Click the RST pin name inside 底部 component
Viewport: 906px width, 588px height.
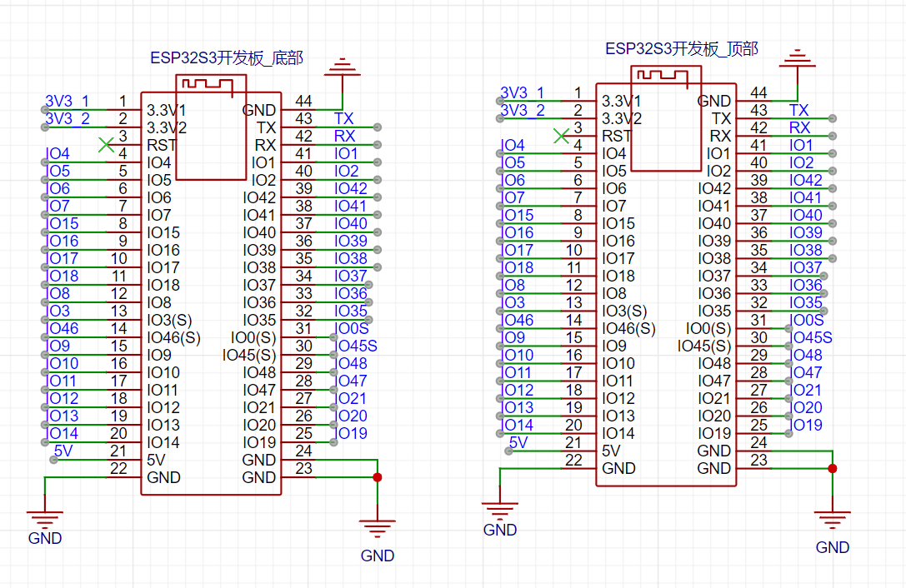161,145
